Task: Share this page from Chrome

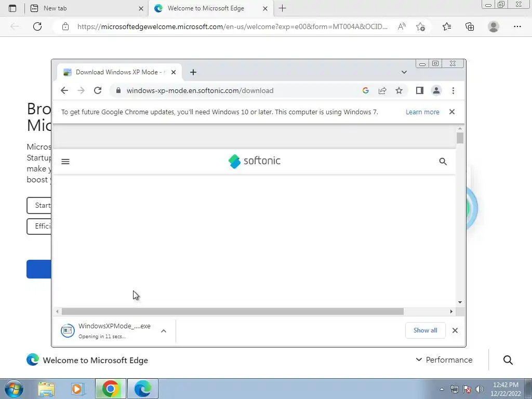Action: tap(382, 90)
